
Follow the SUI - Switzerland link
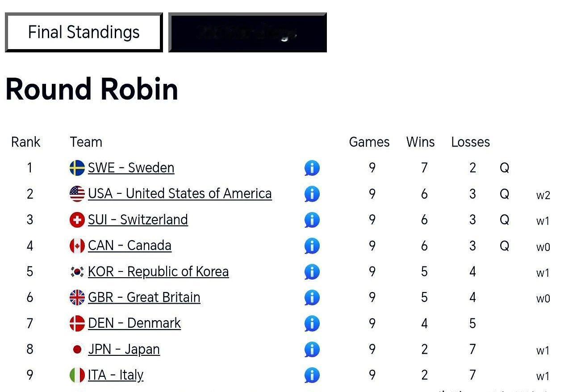(138, 220)
